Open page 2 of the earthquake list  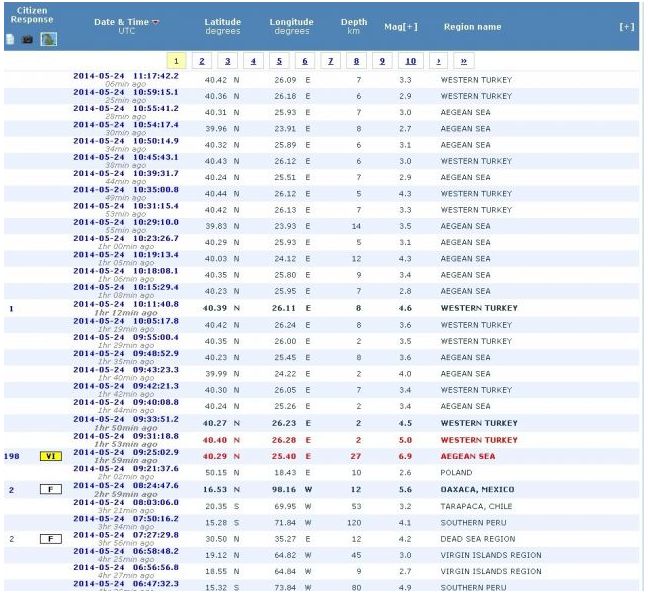tap(202, 61)
